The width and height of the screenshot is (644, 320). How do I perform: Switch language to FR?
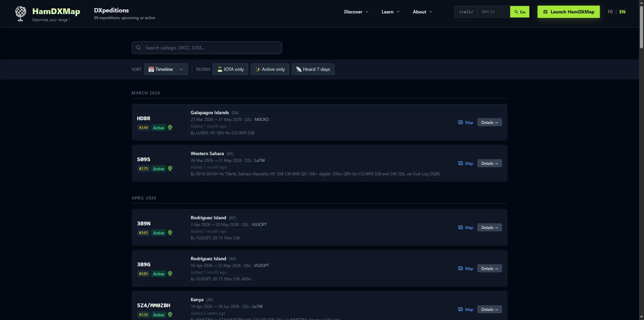coord(610,12)
